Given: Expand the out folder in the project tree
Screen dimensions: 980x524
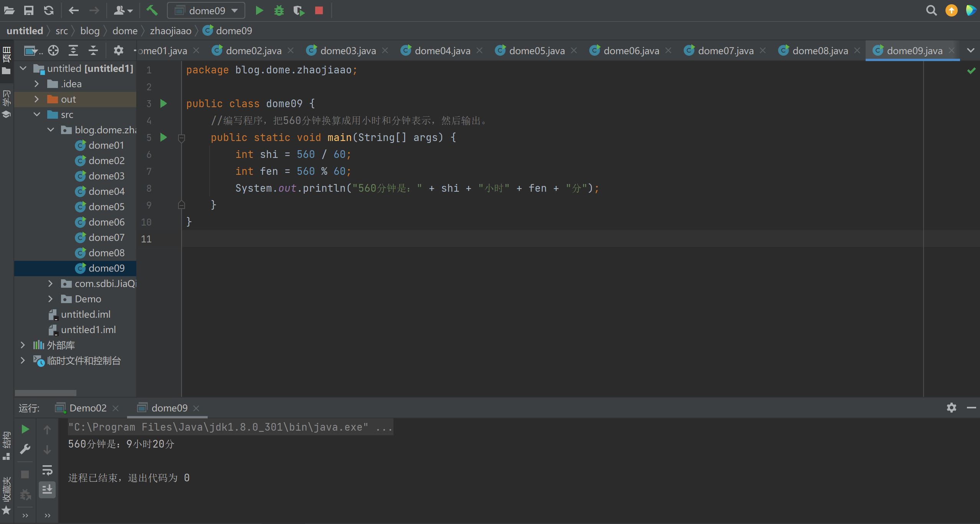Looking at the screenshot, I should click(x=36, y=99).
